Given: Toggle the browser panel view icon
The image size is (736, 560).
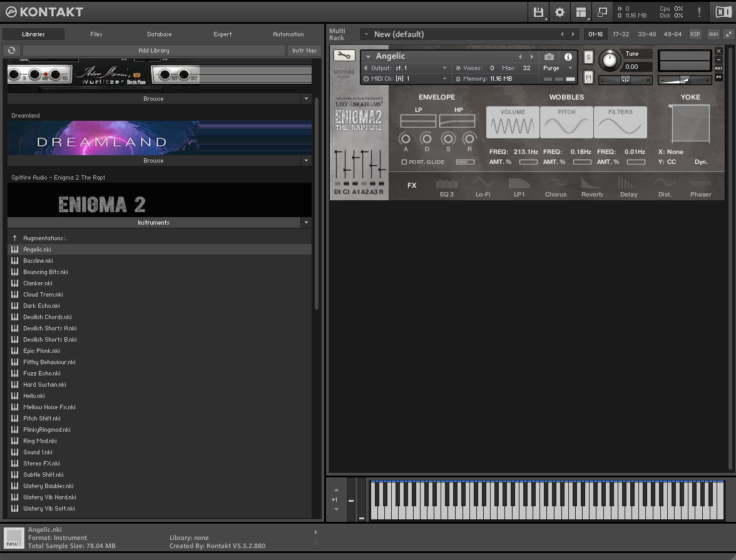Looking at the screenshot, I should pos(581,13).
